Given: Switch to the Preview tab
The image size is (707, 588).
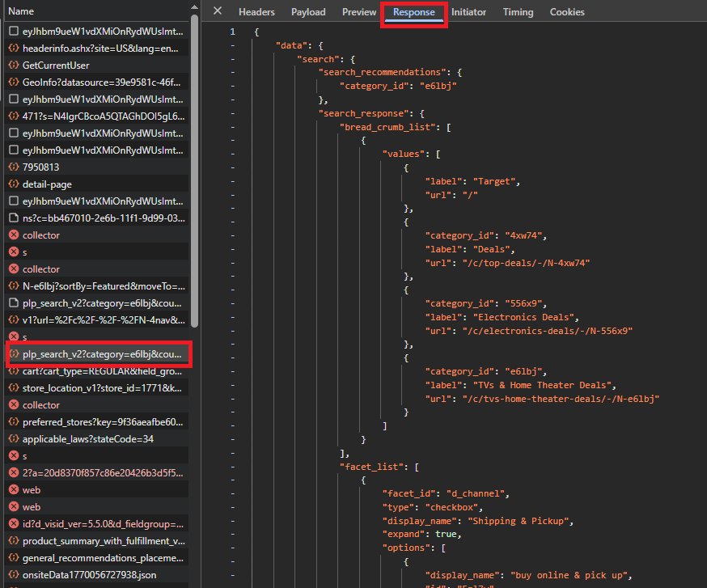Looking at the screenshot, I should pos(359,12).
